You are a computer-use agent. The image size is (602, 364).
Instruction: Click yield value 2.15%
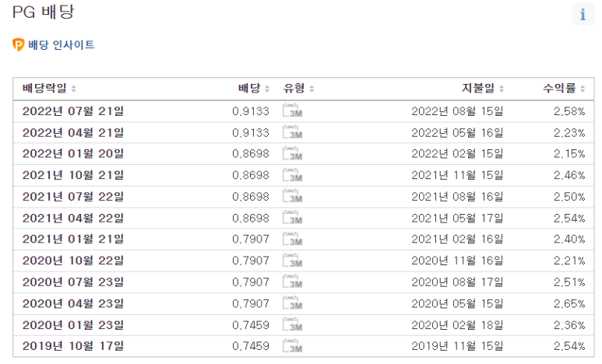(569, 154)
